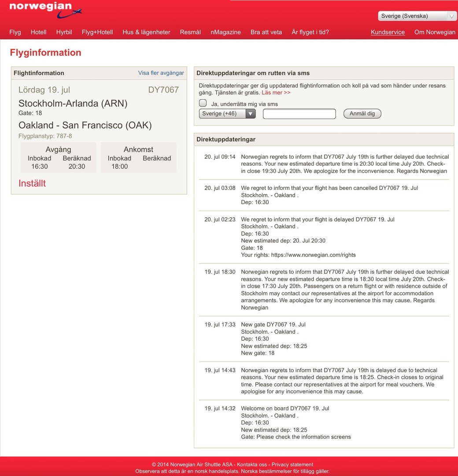The width and height of the screenshot is (458, 476).
Task: Click the Norwegian airline logo
Action: coord(45,10)
